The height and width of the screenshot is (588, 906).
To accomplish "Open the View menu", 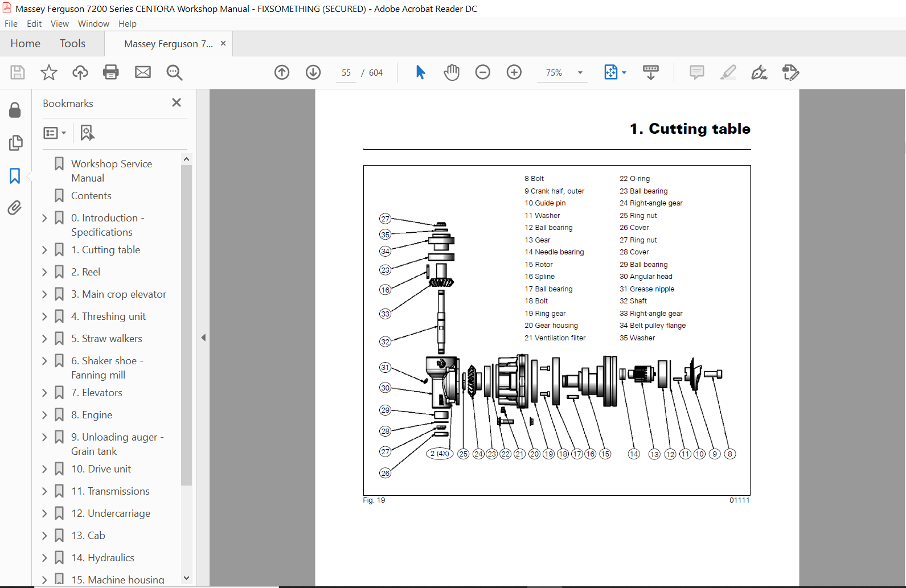I will click(60, 24).
